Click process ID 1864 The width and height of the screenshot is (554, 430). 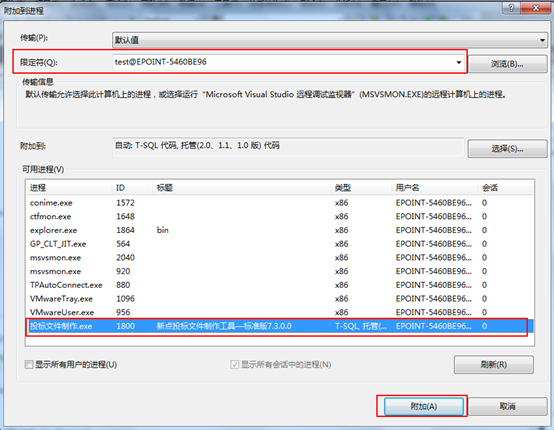tap(125, 230)
